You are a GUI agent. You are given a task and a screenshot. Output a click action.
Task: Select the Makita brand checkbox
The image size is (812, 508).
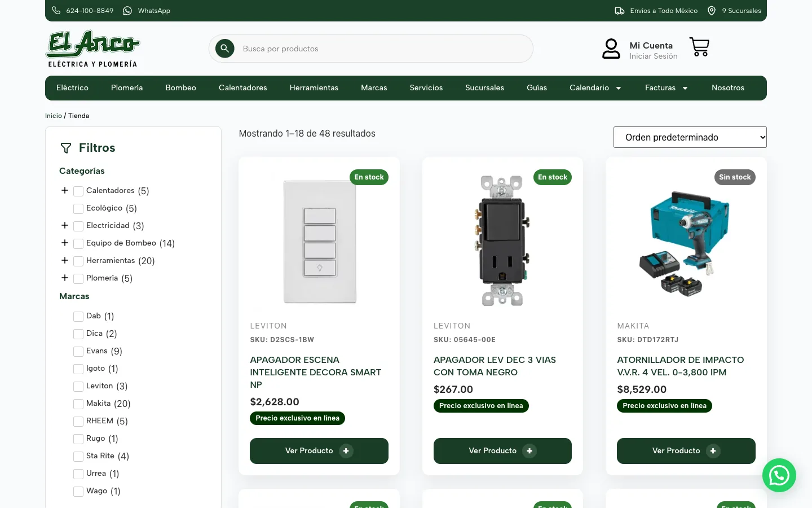[78, 404]
